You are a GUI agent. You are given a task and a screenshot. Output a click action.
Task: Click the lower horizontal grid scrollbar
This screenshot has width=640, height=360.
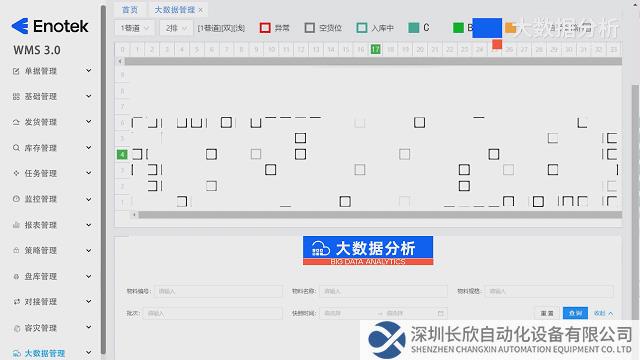point(380,215)
